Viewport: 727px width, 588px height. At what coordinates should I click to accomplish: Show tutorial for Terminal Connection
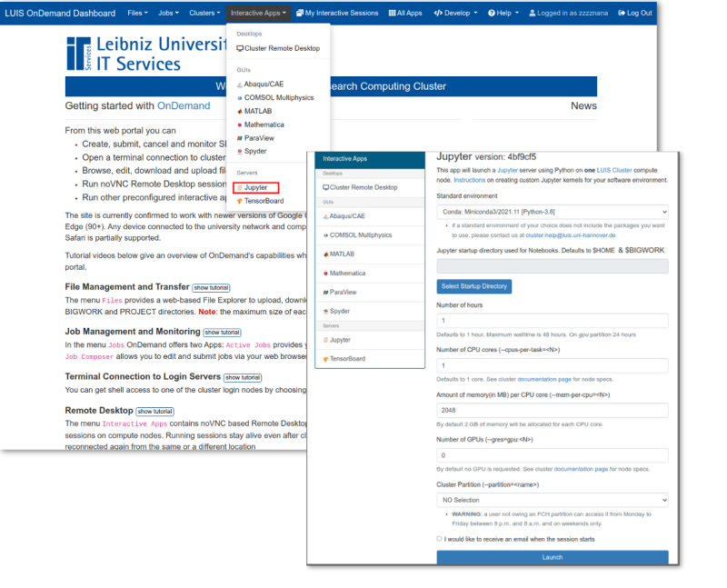(x=243, y=377)
